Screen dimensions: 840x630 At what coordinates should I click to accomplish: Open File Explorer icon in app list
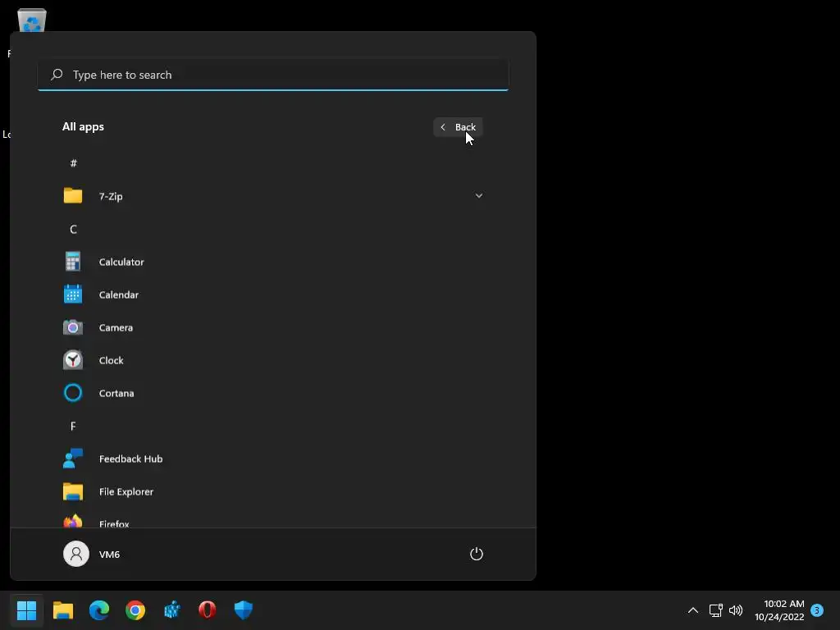(73, 491)
